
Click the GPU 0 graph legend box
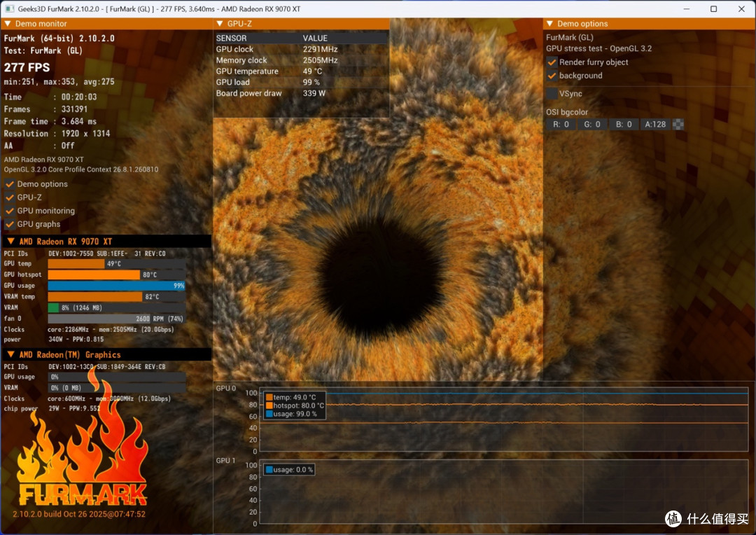pos(295,405)
